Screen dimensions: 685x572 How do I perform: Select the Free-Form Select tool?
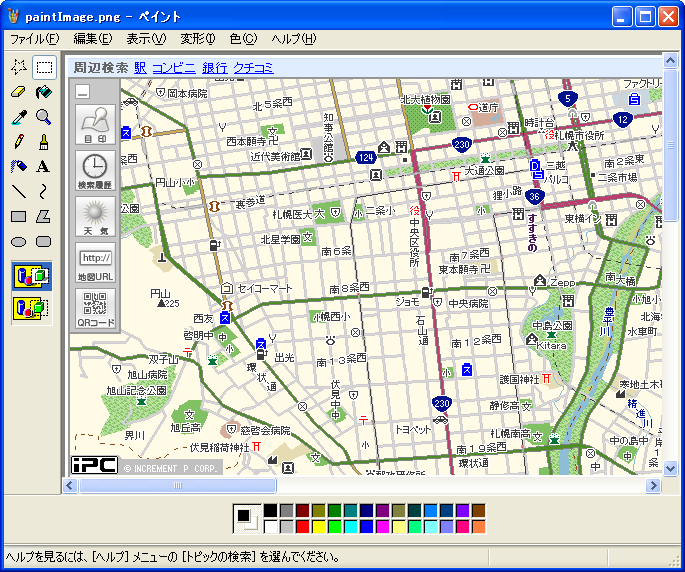coord(19,67)
